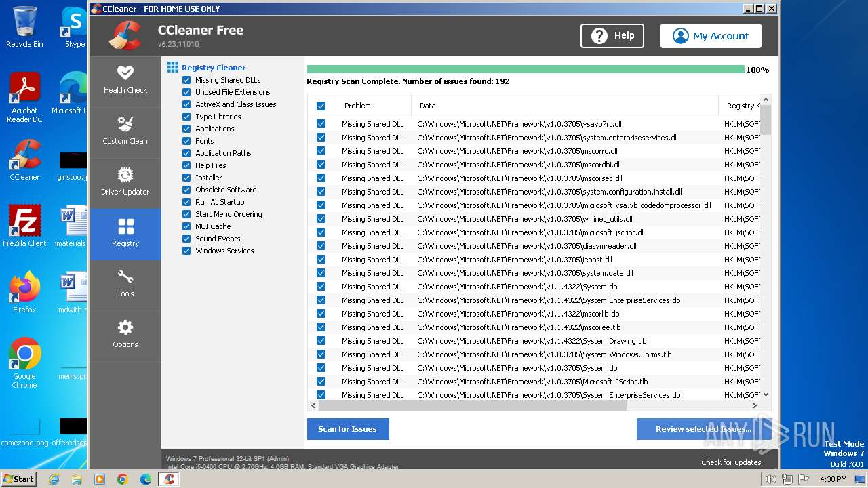Uncheck Unused File Extensions
The height and width of the screenshot is (488, 868).
click(186, 92)
